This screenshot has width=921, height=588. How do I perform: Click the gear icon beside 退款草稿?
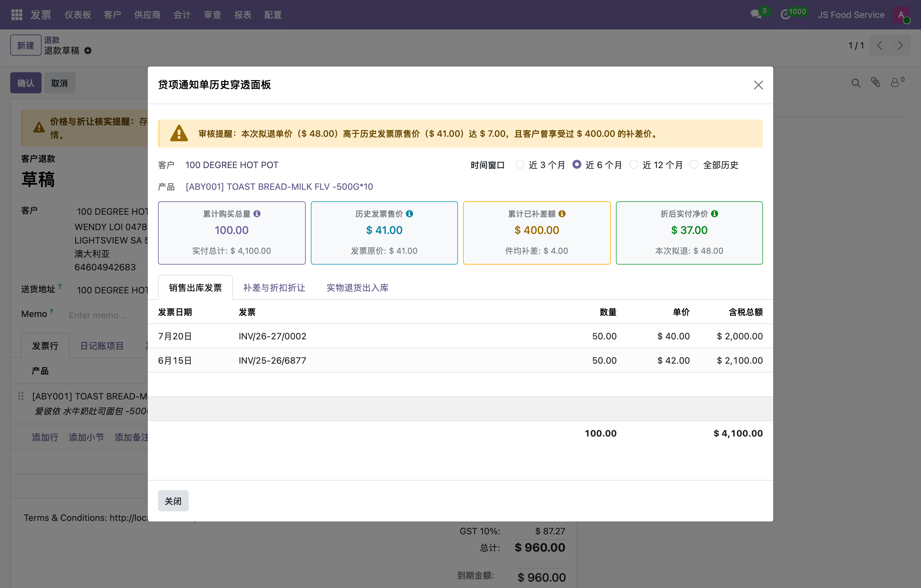coord(88,50)
